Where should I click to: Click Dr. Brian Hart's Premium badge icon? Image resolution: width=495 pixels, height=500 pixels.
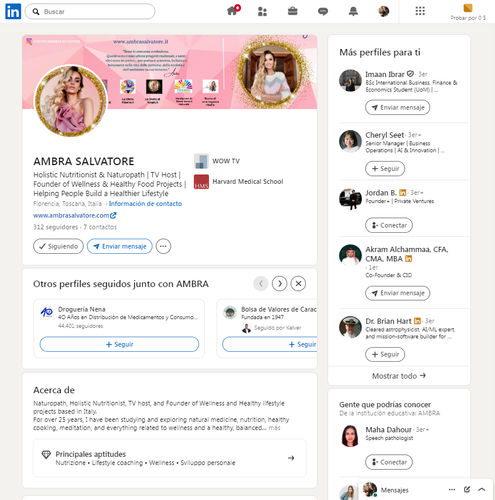pos(417,321)
